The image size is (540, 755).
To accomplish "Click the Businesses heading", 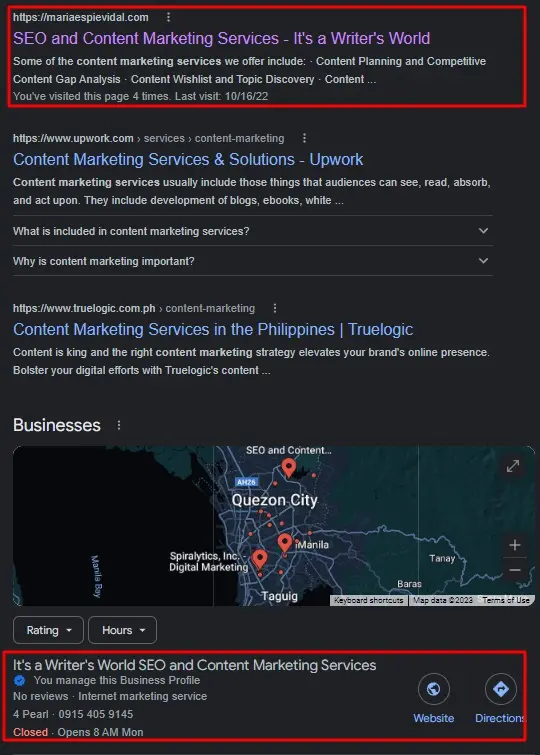I will [57, 425].
